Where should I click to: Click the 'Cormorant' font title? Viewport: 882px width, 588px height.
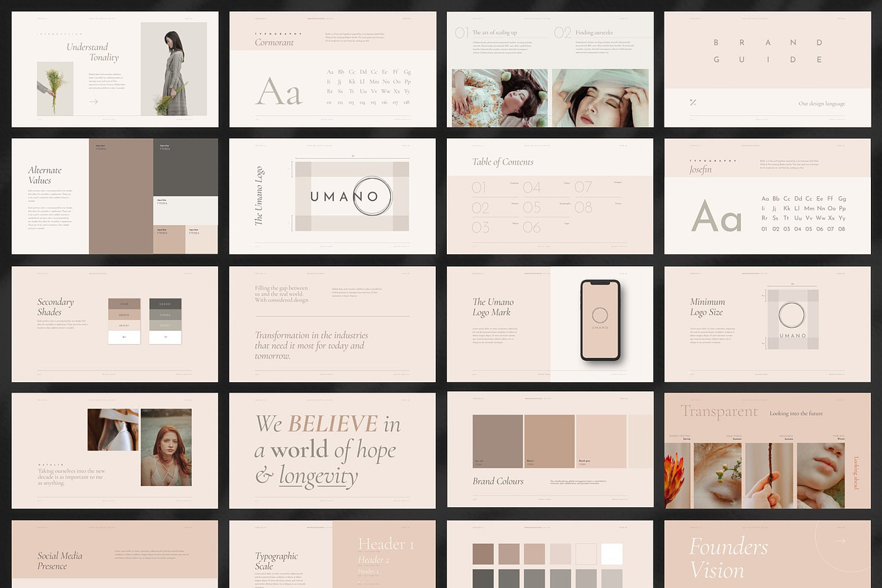pos(274,43)
